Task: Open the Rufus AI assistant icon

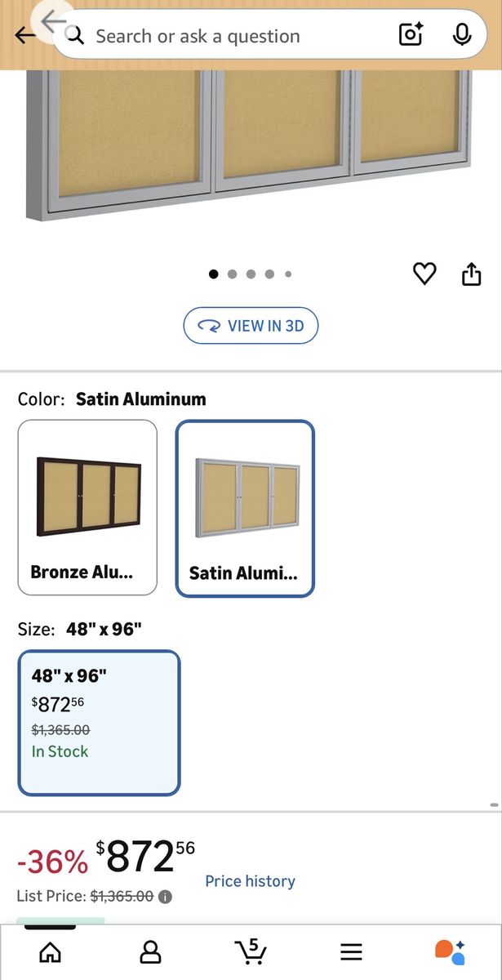Action: (450, 951)
